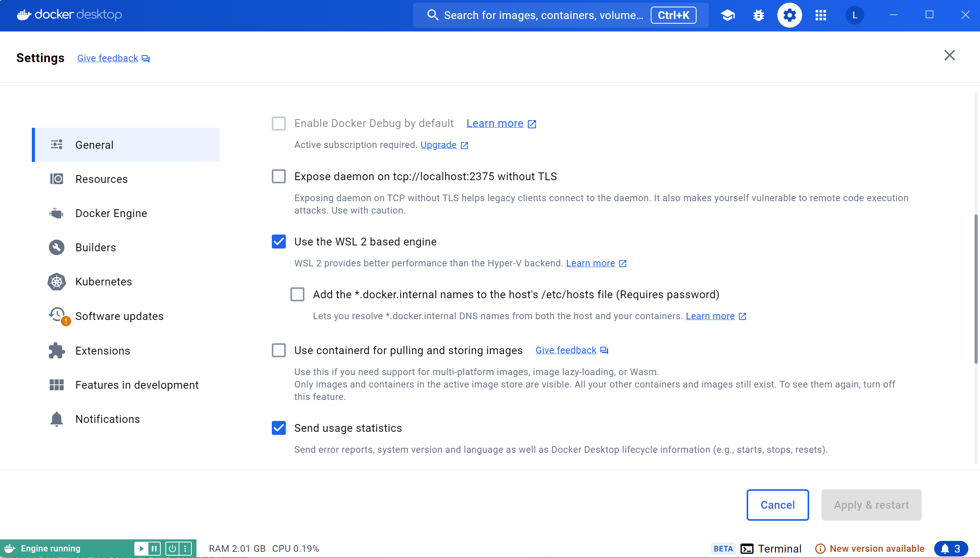Click the search images, containers, volumes field
This screenshot has height=558, width=980.
tap(561, 15)
